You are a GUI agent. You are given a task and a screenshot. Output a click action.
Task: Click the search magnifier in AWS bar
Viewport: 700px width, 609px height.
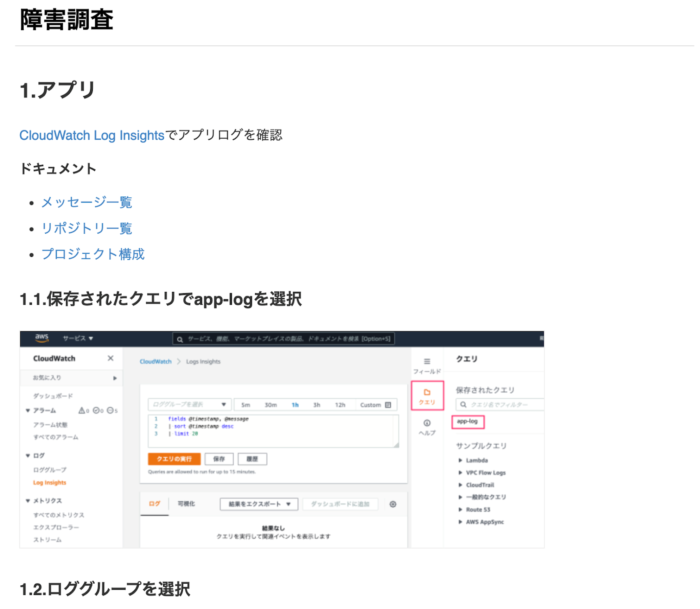(180, 339)
